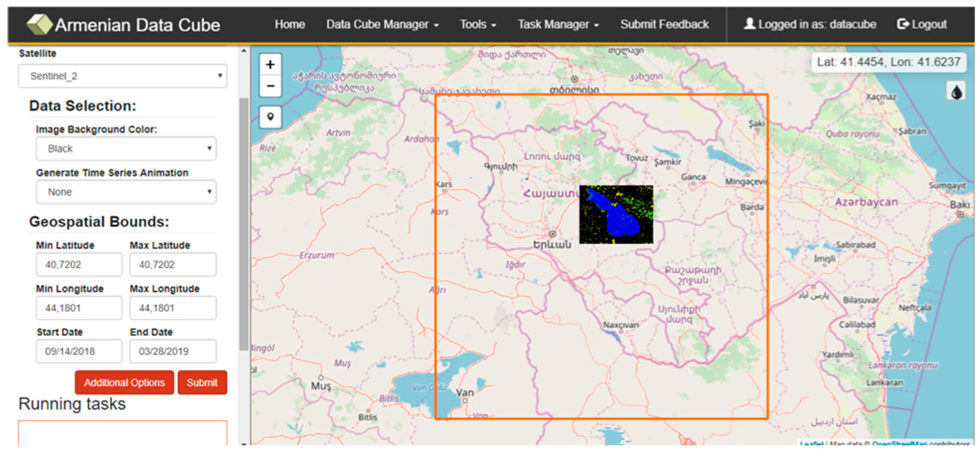Screen dimensions: 980x453
Task: Go to Submit Feedback page
Action: (x=664, y=24)
